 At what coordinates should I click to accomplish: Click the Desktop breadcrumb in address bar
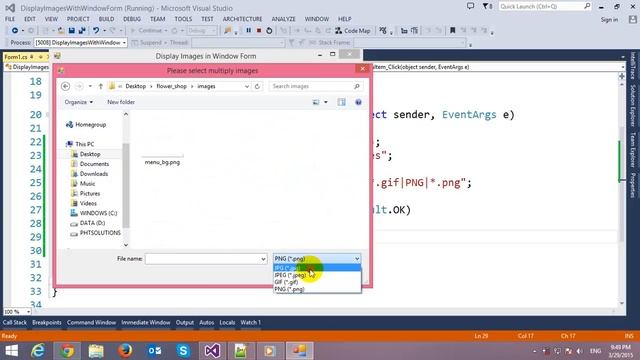click(136, 86)
